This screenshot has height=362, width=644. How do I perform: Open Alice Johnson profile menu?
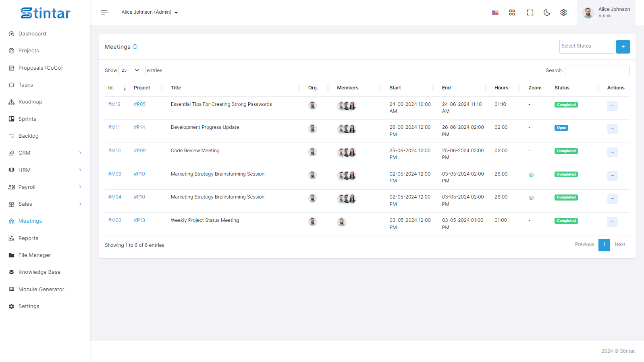click(x=606, y=12)
